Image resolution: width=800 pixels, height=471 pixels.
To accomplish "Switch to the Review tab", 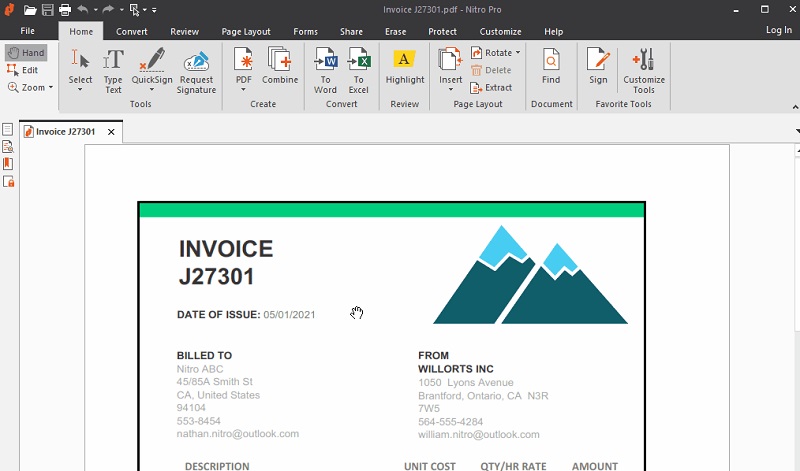I will [184, 32].
